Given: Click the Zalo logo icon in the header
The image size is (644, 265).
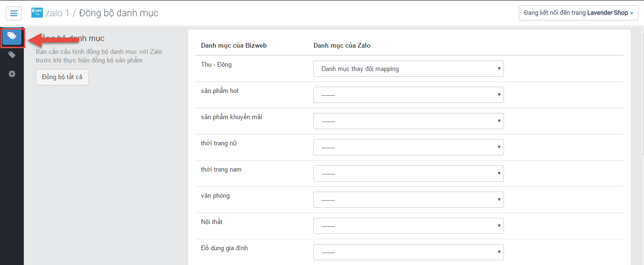Looking at the screenshot, I should click(x=37, y=13).
